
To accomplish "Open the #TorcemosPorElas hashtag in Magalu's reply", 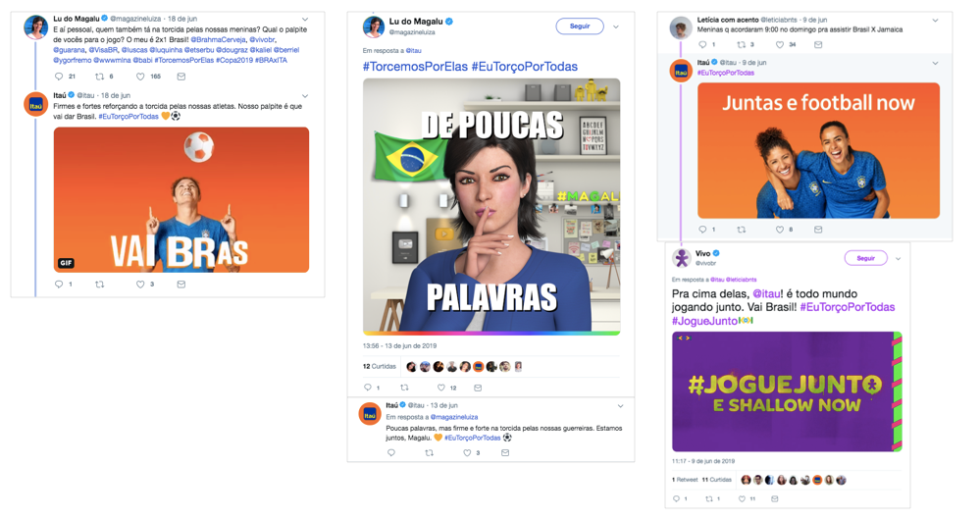I will 415,67.
